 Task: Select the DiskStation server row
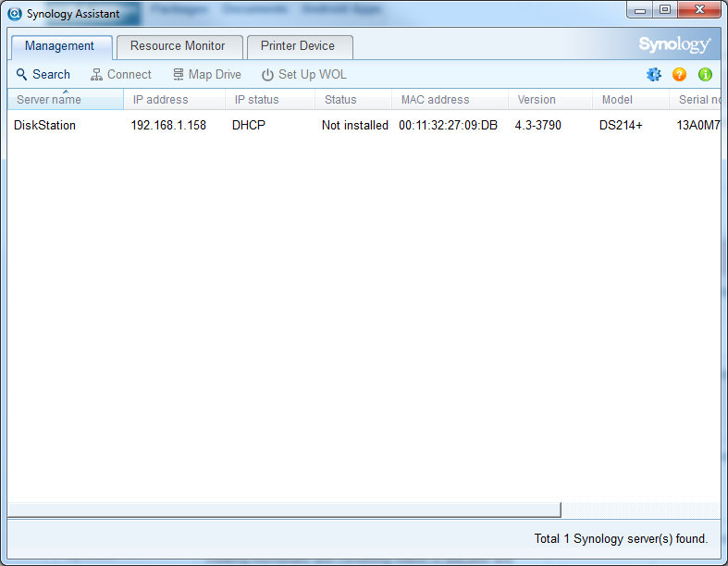[364, 126]
